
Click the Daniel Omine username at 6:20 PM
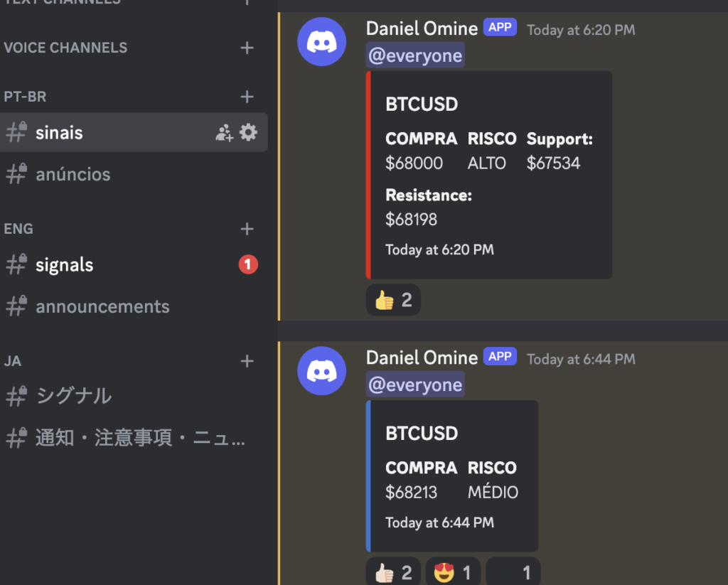tap(422, 28)
